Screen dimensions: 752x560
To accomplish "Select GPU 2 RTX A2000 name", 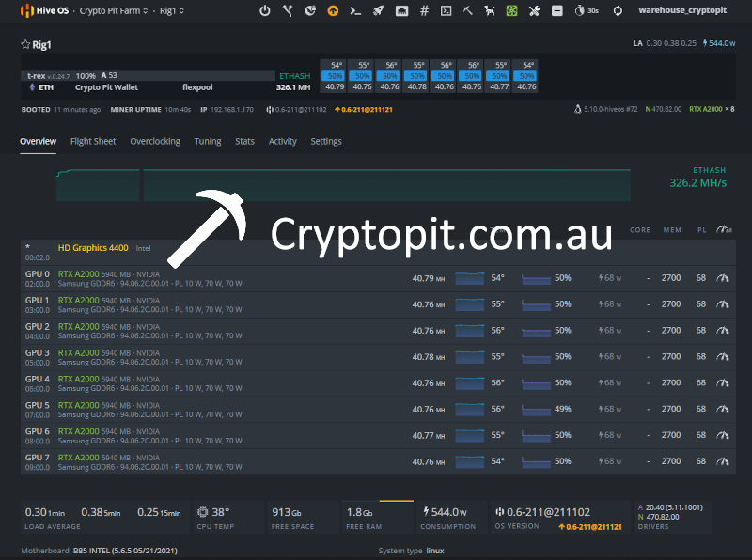I will (79, 326).
